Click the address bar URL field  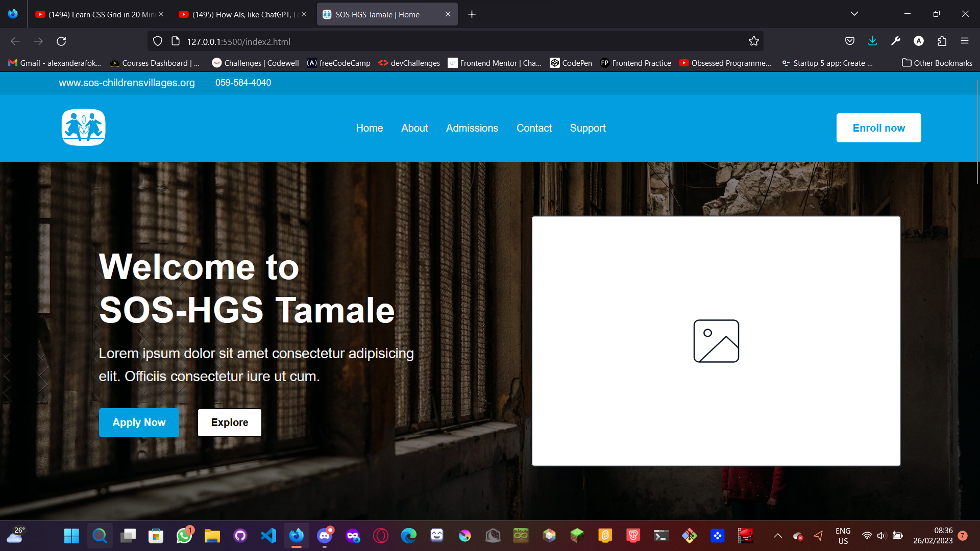[357, 41]
